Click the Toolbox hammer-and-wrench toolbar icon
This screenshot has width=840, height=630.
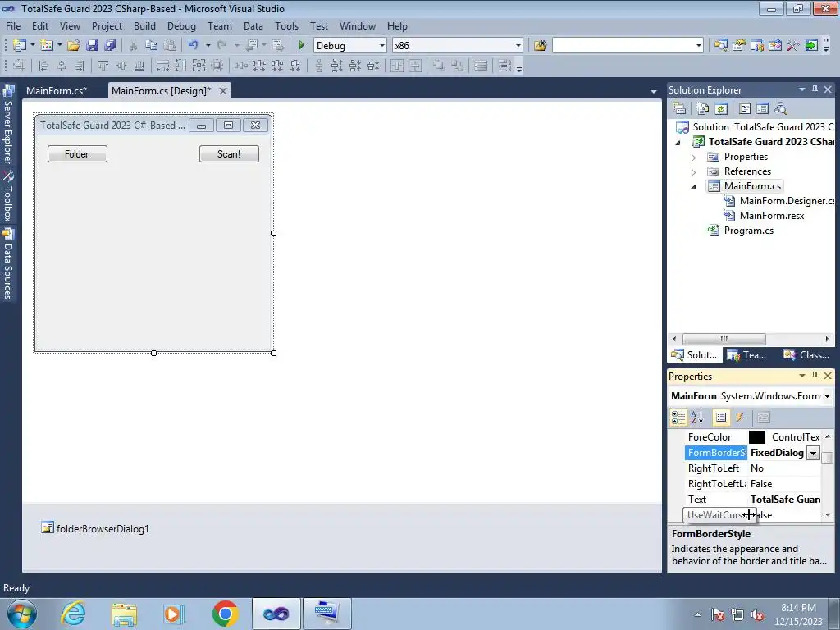click(x=793, y=46)
